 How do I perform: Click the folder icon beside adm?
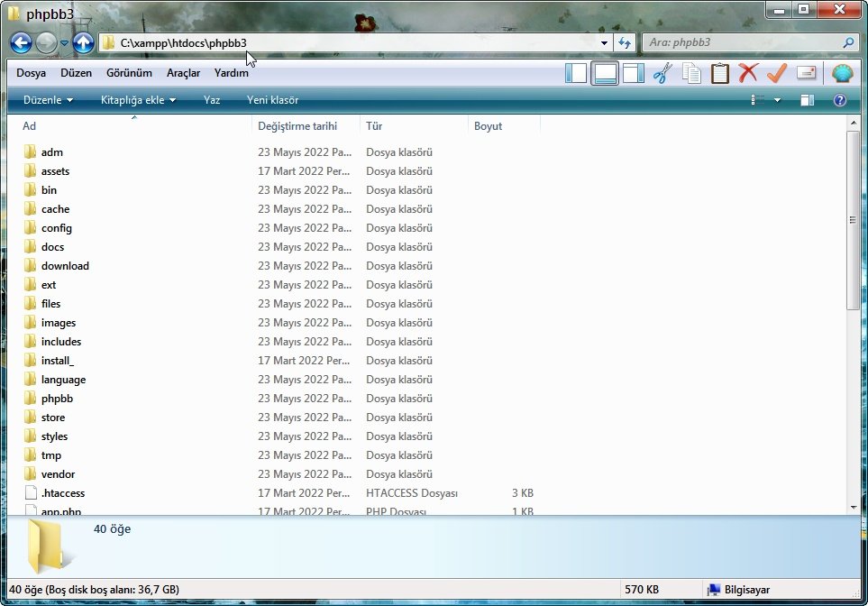point(31,151)
